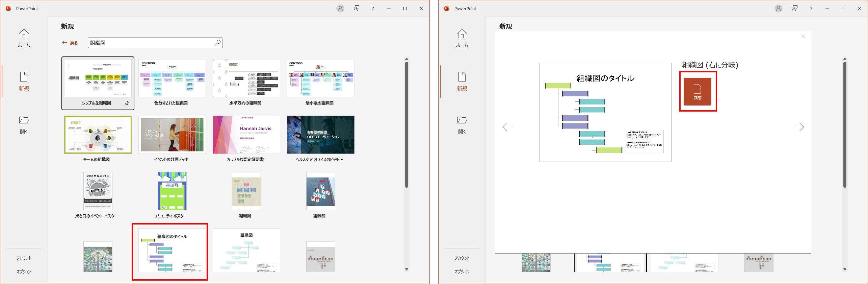Click the 作成 create button
Viewport: 868px width, 284px height.
[698, 92]
